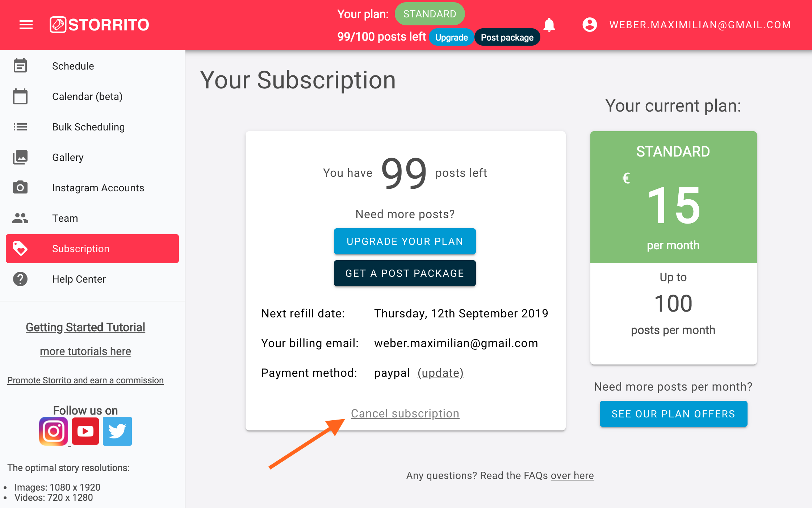Open the FAQs over here link

click(572, 475)
